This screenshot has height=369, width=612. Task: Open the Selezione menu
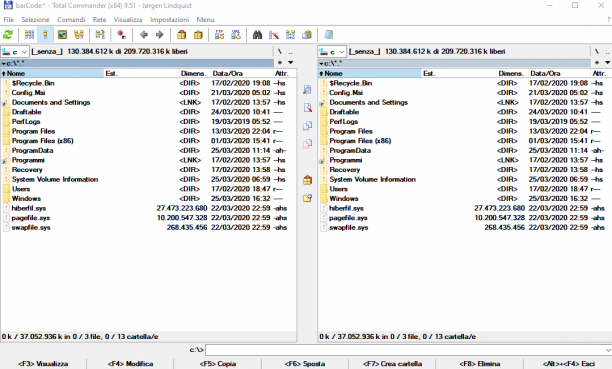point(36,20)
